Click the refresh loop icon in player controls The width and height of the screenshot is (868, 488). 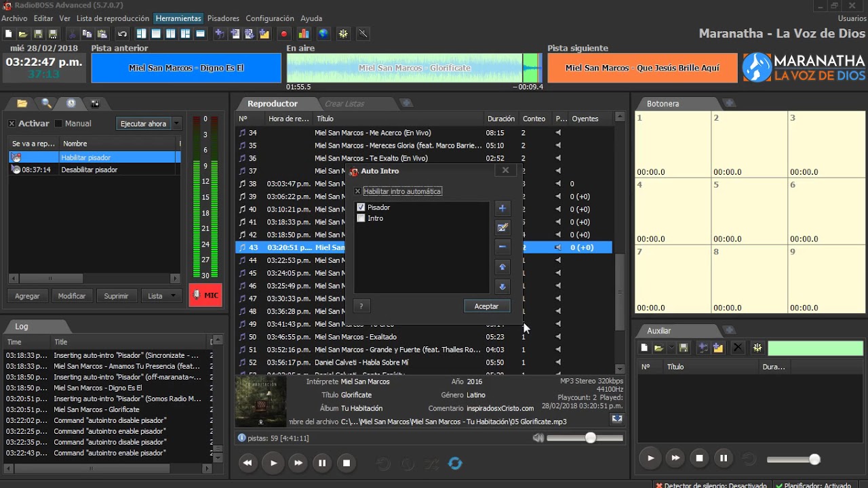tap(455, 464)
